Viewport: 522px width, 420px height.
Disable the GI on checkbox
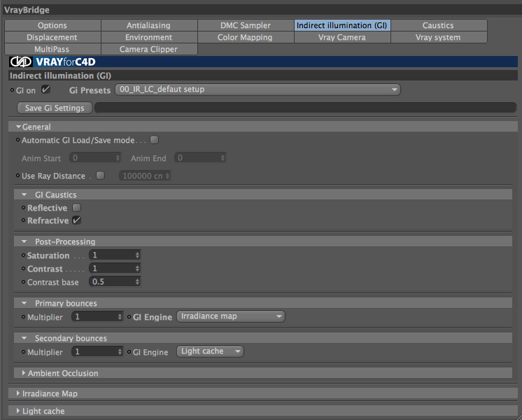pyautogui.click(x=45, y=90)
